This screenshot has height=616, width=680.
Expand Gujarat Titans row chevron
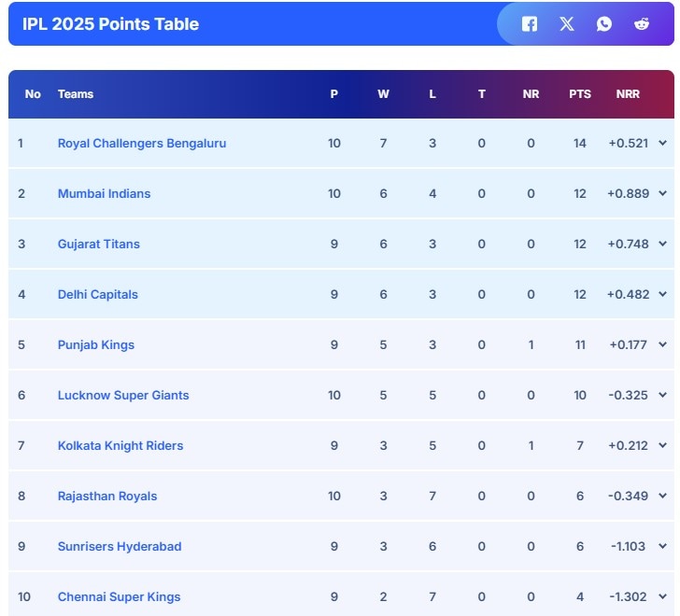click(663, 244)
